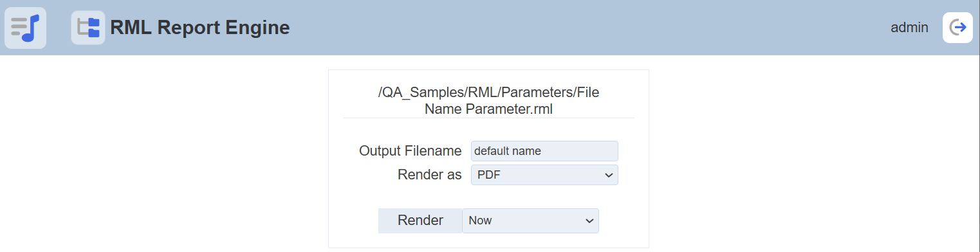Click the divider line under the report path
This screenshot has height=252, width=980.
tap(488, 118)
